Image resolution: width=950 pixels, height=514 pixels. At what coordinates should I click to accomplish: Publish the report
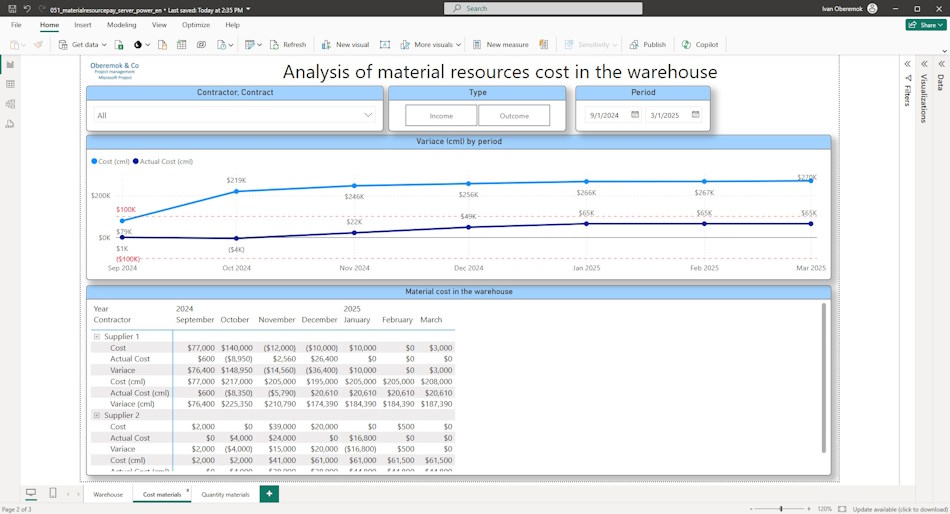point(648,45)
